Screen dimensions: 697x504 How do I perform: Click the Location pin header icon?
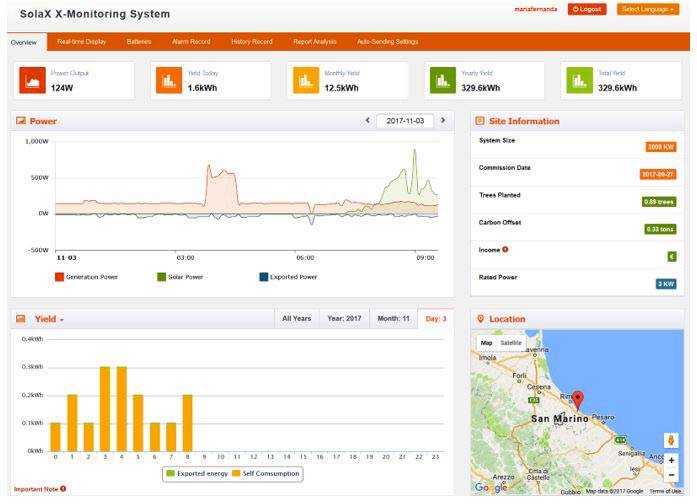(480, 319)
